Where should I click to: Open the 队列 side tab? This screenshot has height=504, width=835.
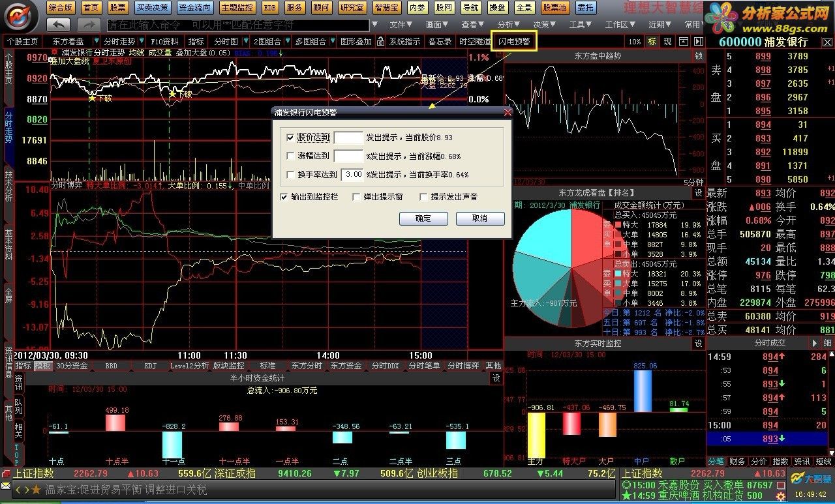point(18,406)
